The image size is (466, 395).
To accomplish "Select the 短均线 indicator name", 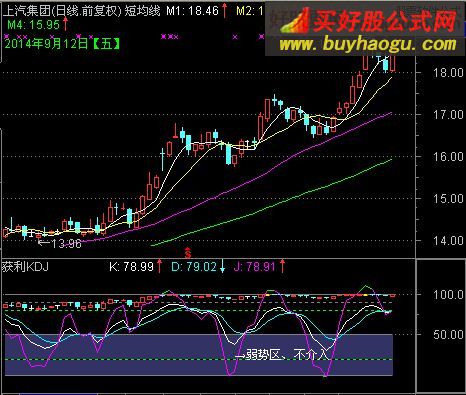I will pyautogui.click(x=143, y=10).
